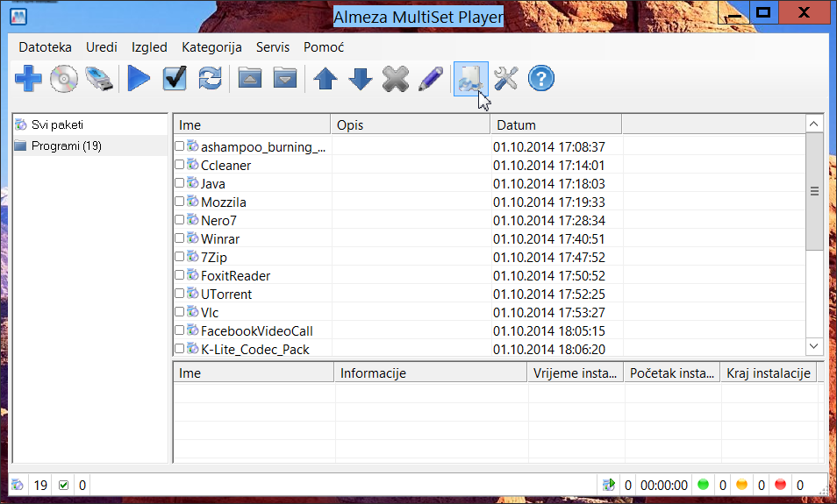Move package up with blue up arrow
This screenshot has height=504, width=837.
tap(325, 79)
